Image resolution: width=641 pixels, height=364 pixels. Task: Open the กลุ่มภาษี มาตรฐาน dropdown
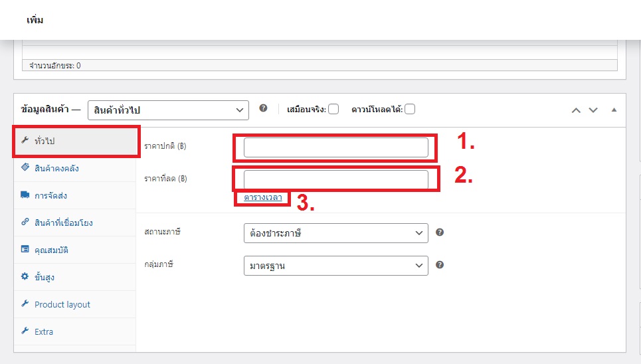(335, 266)
